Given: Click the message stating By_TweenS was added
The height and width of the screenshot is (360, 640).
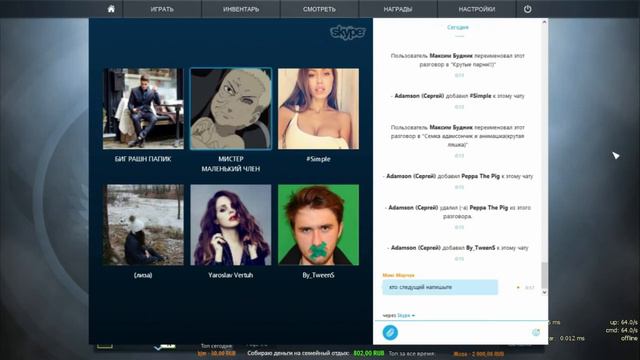Looking at the screenshot, I should click(x=459, y=248).
